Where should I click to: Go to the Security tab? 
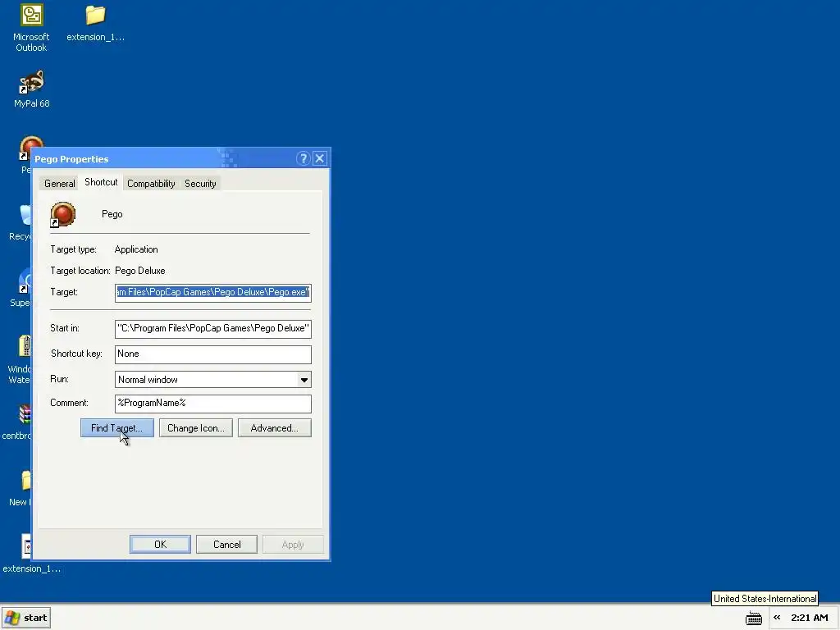point(200,183)
